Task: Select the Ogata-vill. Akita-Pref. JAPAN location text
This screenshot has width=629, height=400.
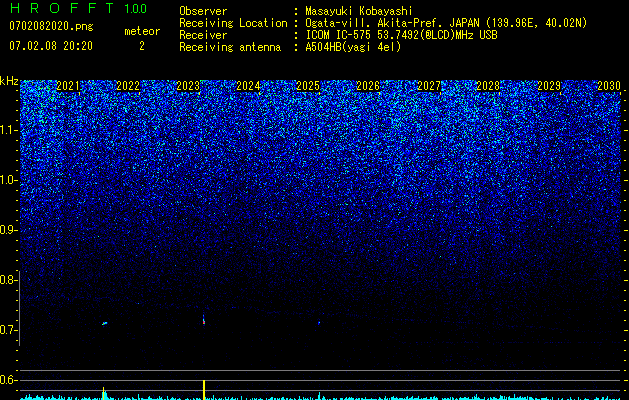Action: click(446, 23)
